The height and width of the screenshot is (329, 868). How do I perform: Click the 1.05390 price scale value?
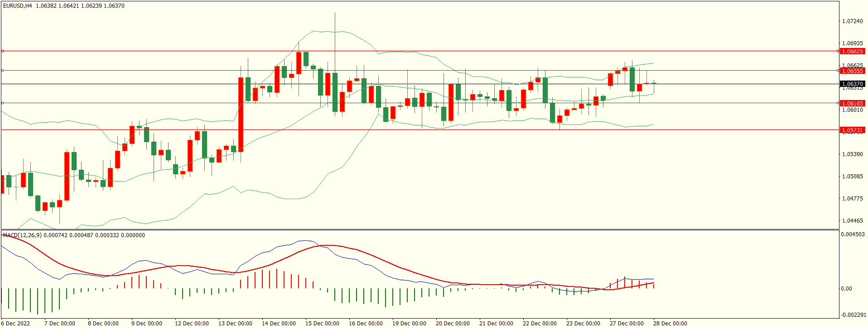tap(852, 154)
